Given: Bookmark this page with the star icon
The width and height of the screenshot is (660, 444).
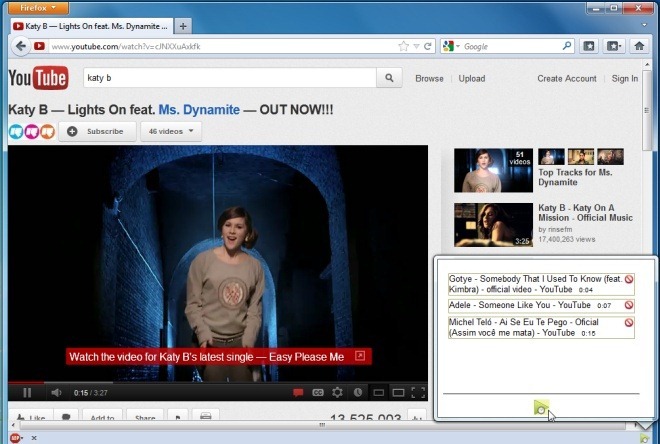Looking at the screenshot, I should pos(403,46).
